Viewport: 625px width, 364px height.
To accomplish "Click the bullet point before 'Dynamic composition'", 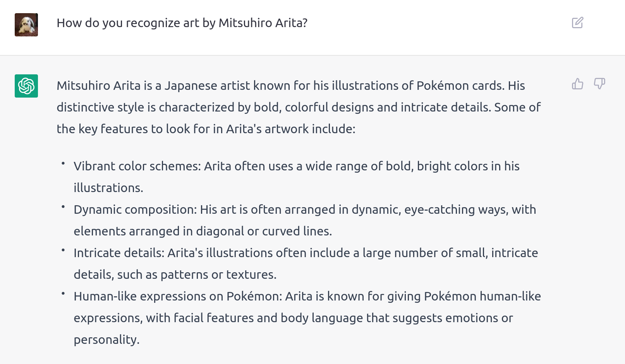I will click(63, 207).
